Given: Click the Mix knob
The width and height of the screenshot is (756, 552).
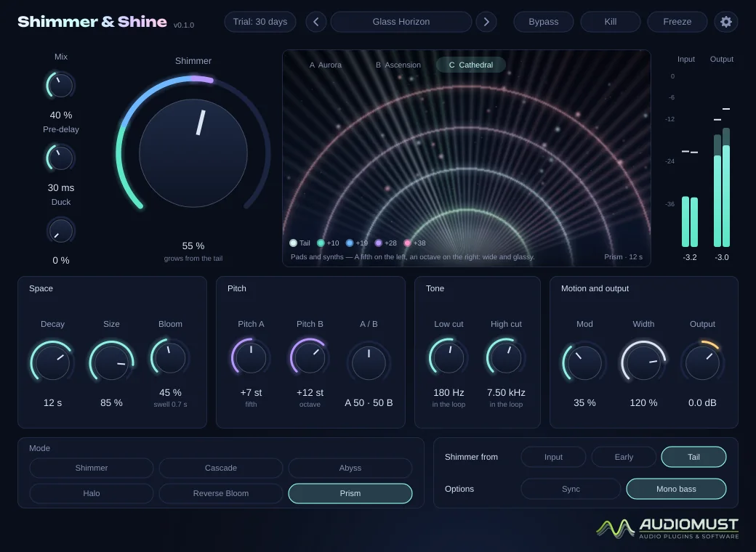Looking at the screenshot, I should click(61, 86).
